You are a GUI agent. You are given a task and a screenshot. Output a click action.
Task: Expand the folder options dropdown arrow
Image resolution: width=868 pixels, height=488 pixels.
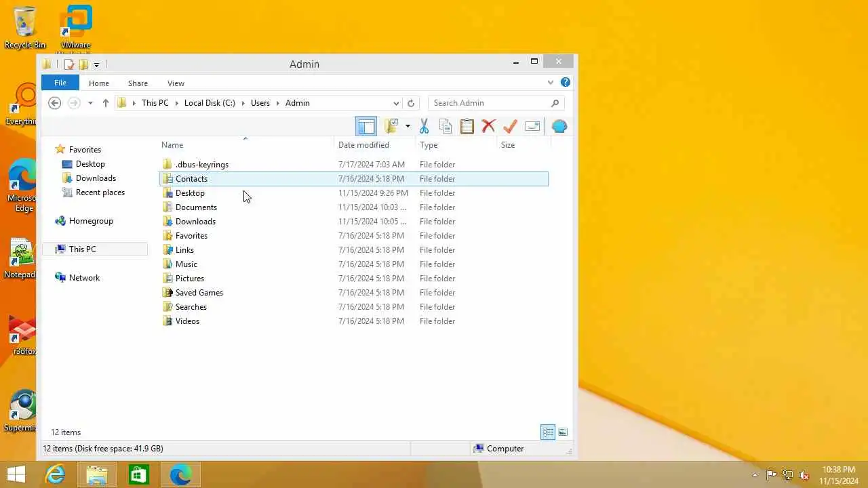[x=408, y=126]
